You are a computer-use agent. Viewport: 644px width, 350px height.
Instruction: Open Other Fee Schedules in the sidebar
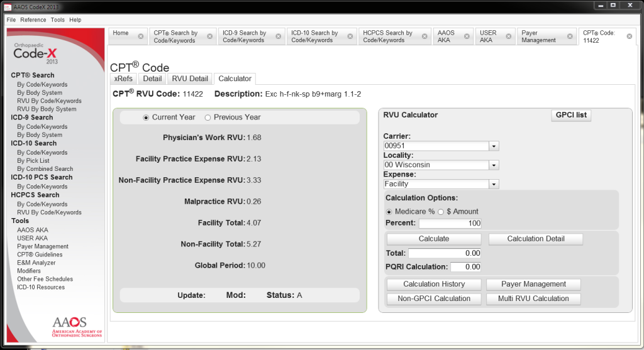click(x=45, y=279)
